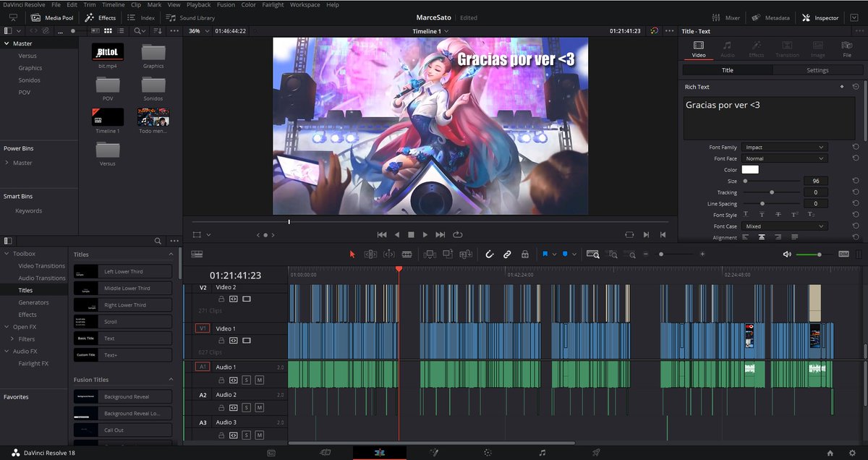Click the blue Flag icon

pos(545,254)
